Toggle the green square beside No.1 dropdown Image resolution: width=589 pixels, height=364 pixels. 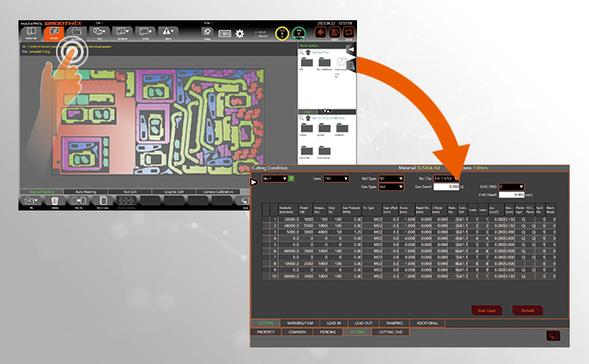(292, 178)
